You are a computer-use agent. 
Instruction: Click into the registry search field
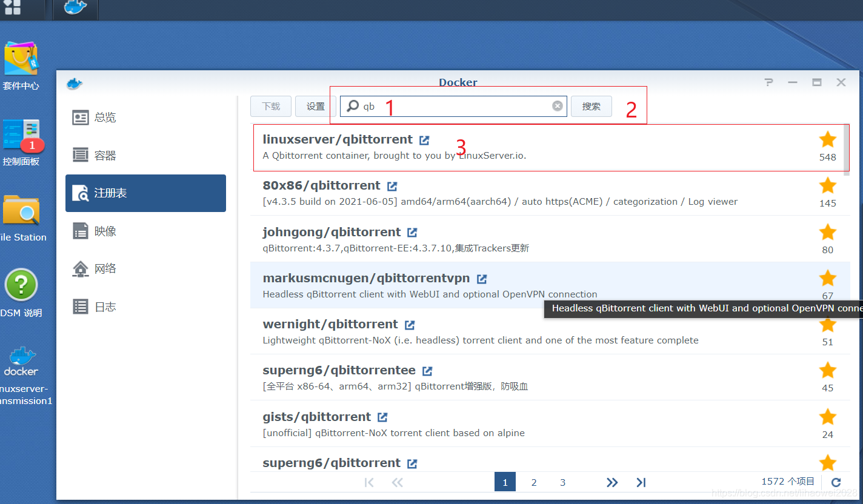click(453, 106)
